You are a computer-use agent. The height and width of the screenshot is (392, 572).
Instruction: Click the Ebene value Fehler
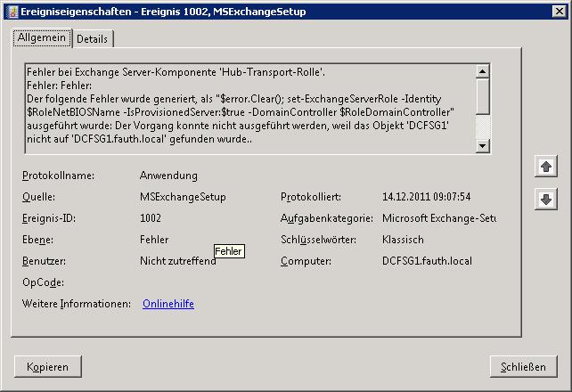pos(154,240)
